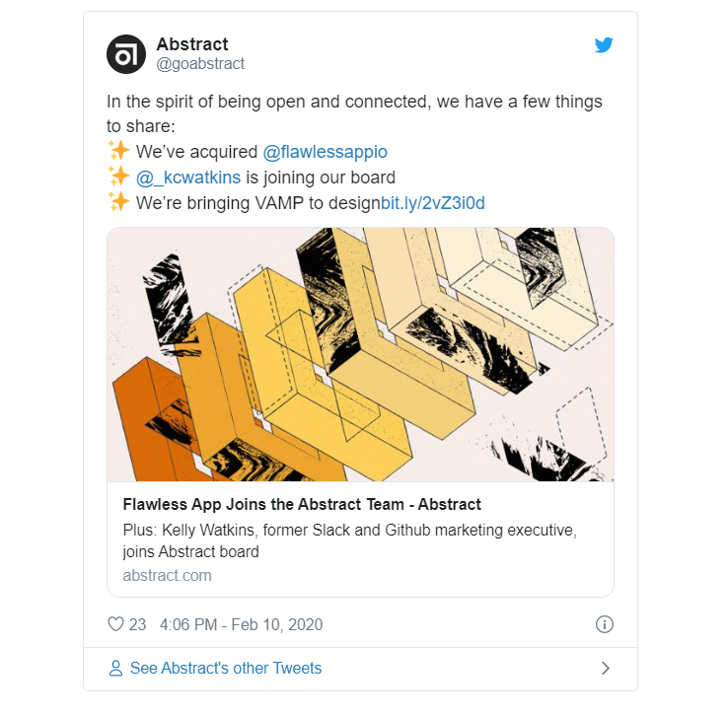Click the Abstract profile avatar logo
This screenshot has width=728, height=716.
pyautogui.click(x=125, y=53)
